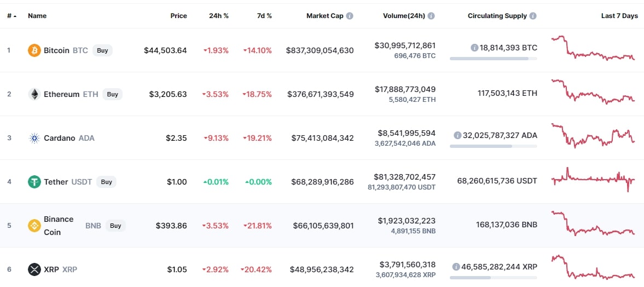
Task: Click Ethereum supply 117,503,143 ETH
Action: [507, 94]
